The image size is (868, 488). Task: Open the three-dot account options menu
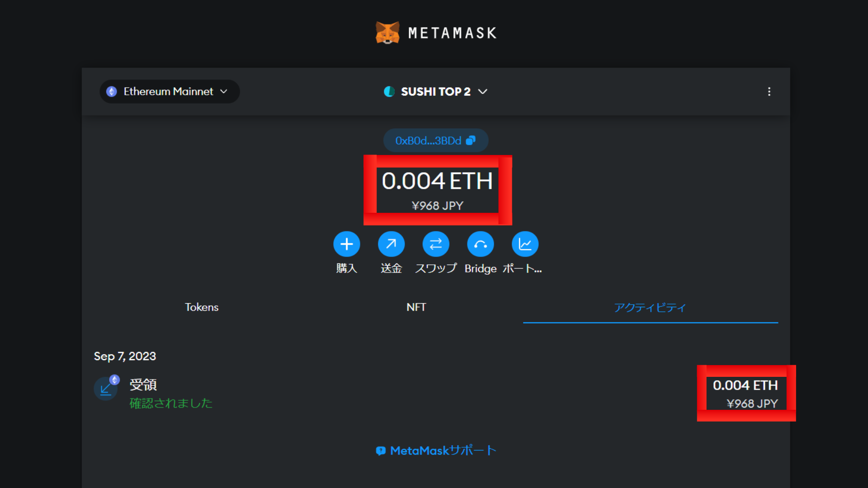769,92
